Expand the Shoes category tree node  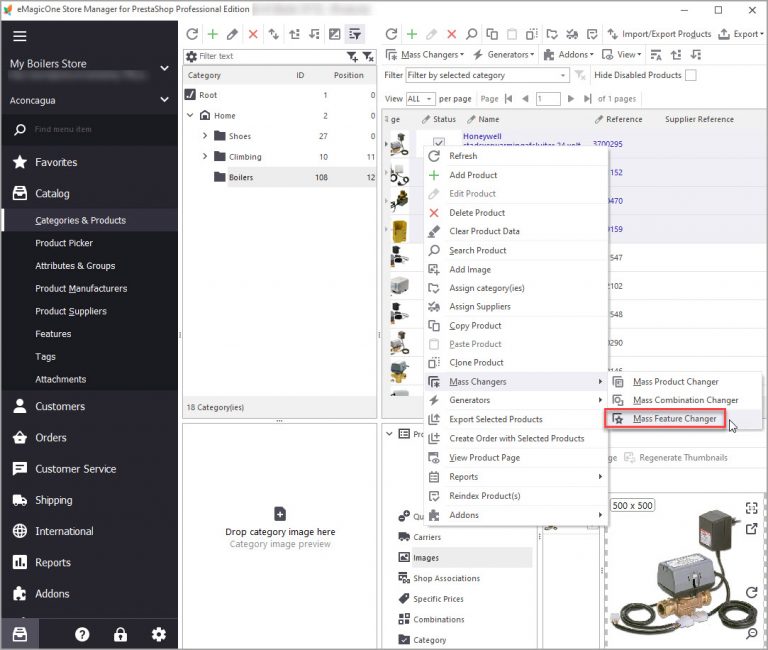click(x=205, y=136)
